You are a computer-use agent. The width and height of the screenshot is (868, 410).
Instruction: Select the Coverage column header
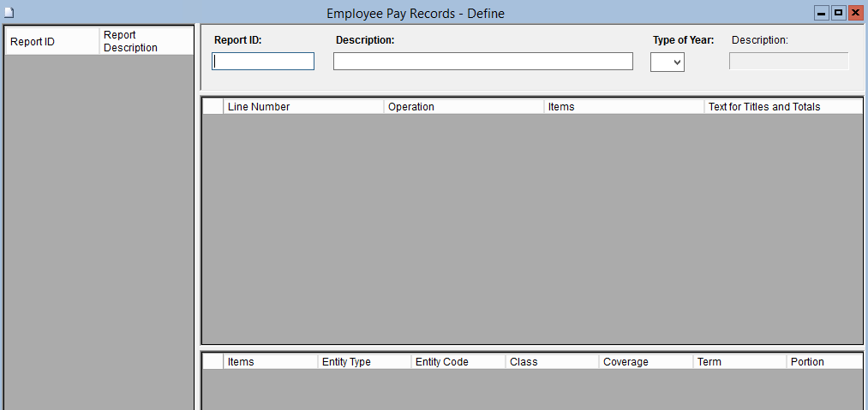pyautogui.click(x=645, y=362)
